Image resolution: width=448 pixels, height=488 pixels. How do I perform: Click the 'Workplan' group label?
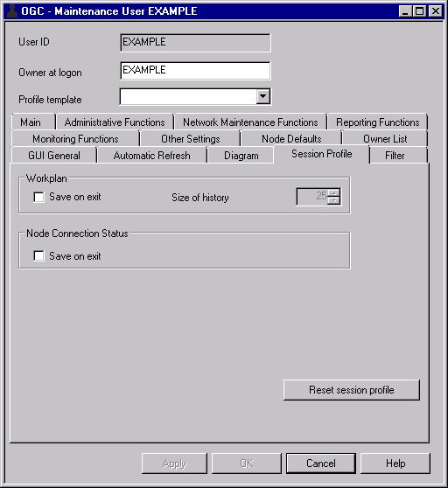46,178
